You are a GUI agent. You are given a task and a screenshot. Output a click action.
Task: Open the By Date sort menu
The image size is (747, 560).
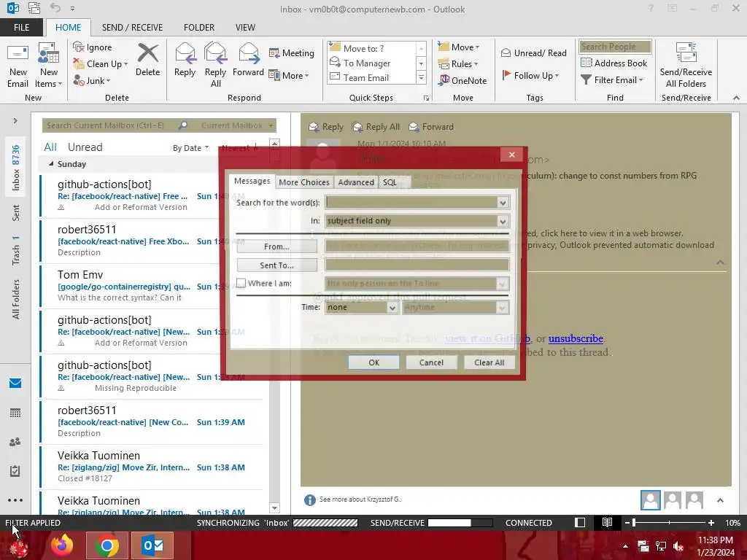pos(190,148)
